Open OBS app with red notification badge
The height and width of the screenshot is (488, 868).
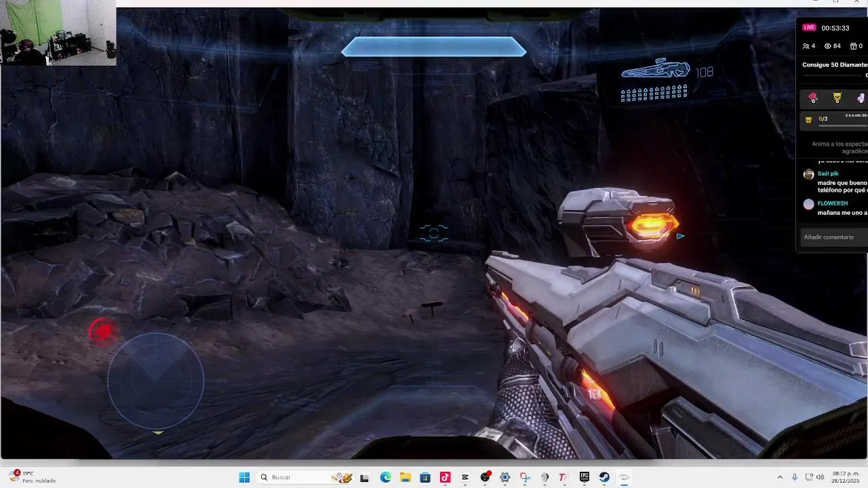click(485, 477)
